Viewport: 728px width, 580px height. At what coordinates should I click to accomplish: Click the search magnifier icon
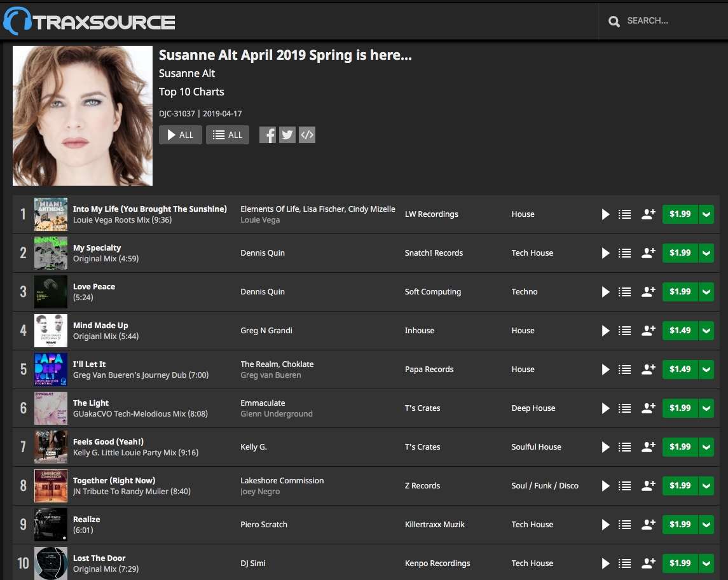[614, 21]
